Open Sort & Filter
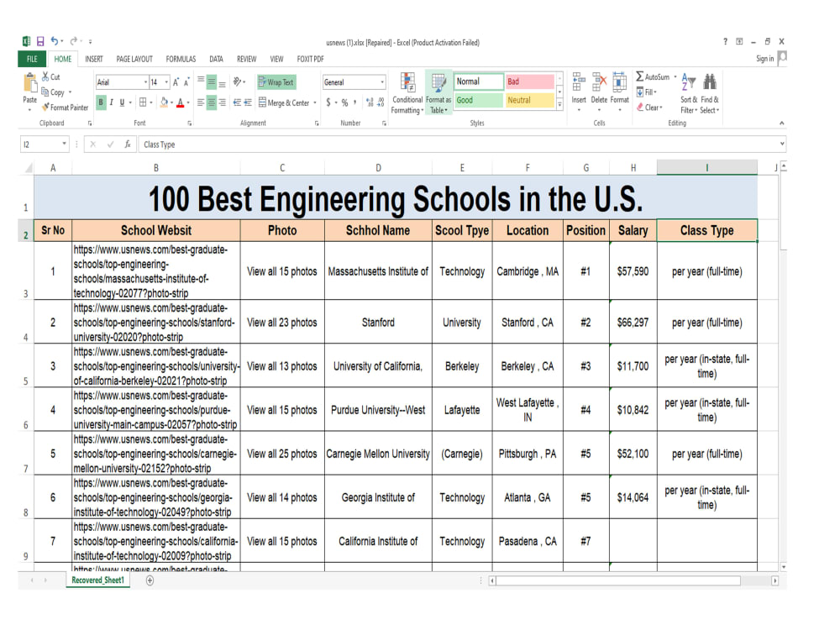The image size is (840, 630). [x=689, y=93]
